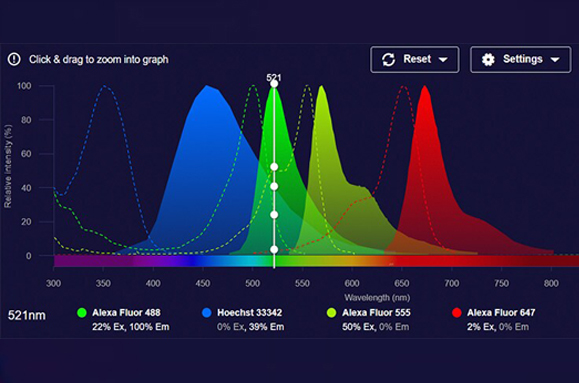Viewport: 579px width, 383px height.
Task: Open the Settings button
Action: pyautogui.click(x=520, y=59)
